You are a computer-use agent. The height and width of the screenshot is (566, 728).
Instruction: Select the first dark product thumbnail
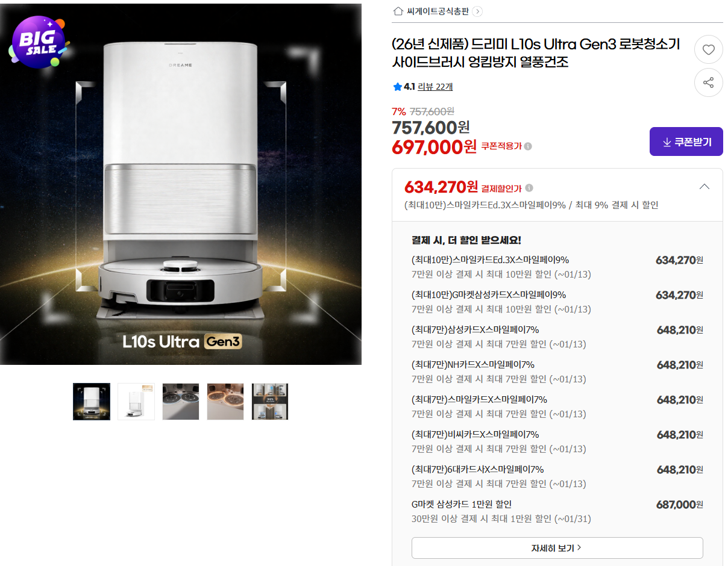point(92,402)
